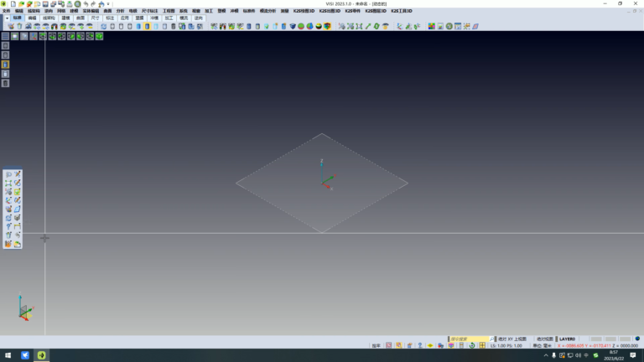Click the Open folder icon in quick access bar
This screenshot has height=362, width=644.
click(21, 4)
